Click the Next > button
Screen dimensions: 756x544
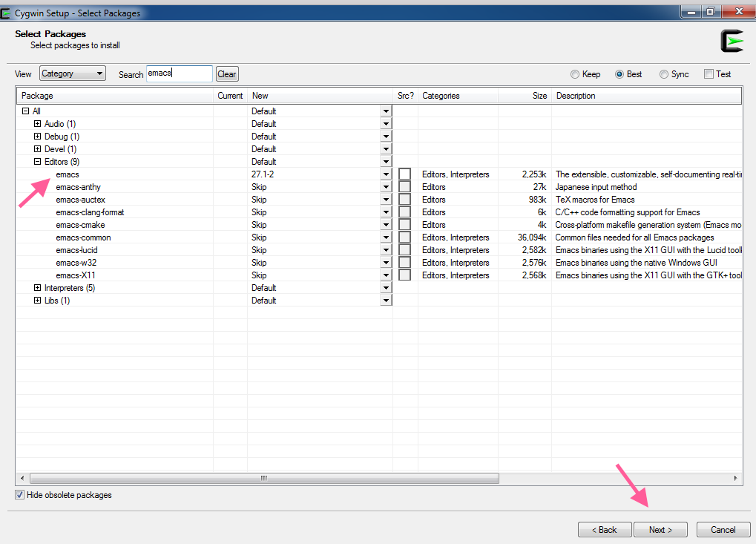(x=660, y=530)
